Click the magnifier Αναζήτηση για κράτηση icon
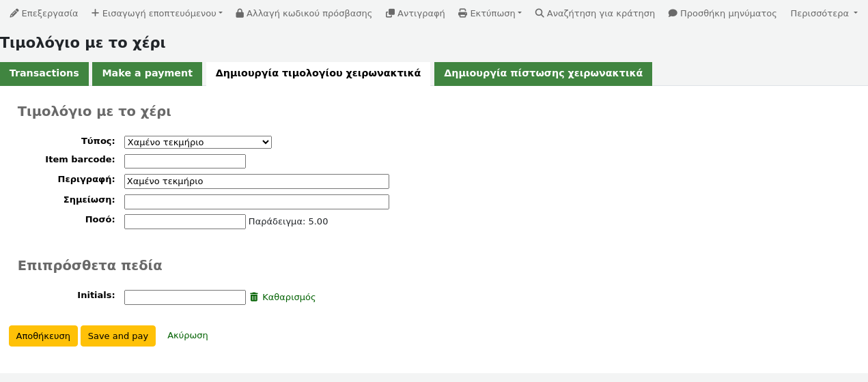This screenshot has height=382, width=868. [x=540, y=14]
